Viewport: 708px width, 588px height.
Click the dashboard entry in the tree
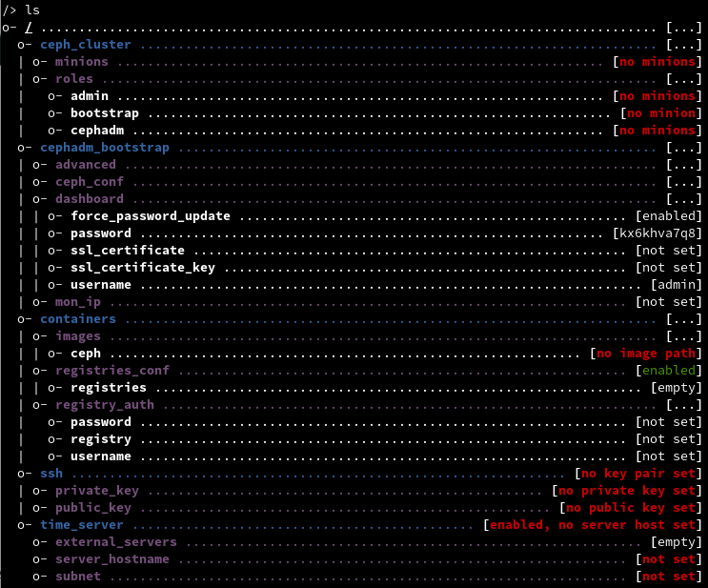pos(89,199)
